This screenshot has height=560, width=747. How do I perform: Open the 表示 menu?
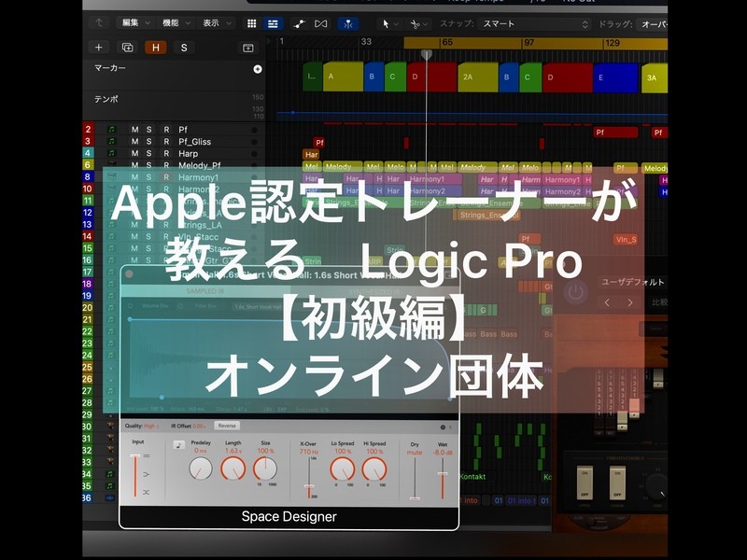coord(217,23)
